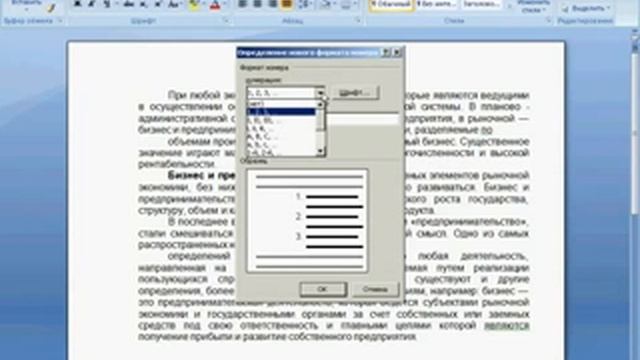
Task: Choose the highlighted 1, 2, 3 numbering entry
Action: pyautogui.click(x=282, y=112)
